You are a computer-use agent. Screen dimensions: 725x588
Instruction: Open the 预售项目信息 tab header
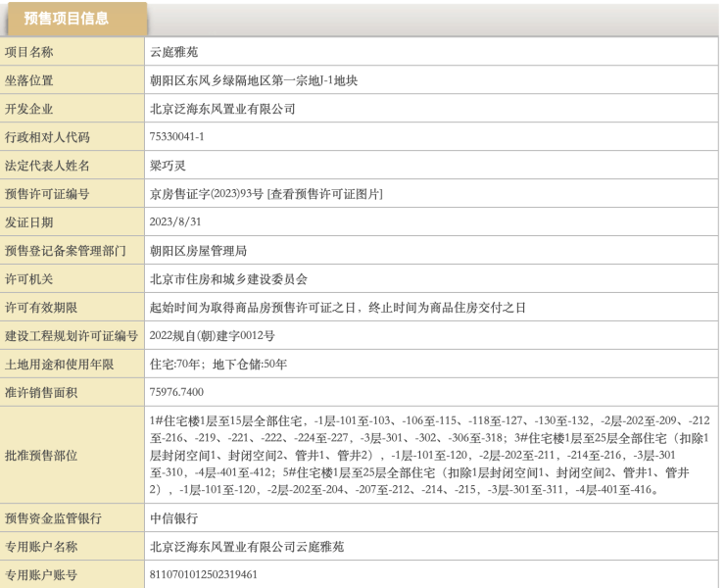click(67, 18)
